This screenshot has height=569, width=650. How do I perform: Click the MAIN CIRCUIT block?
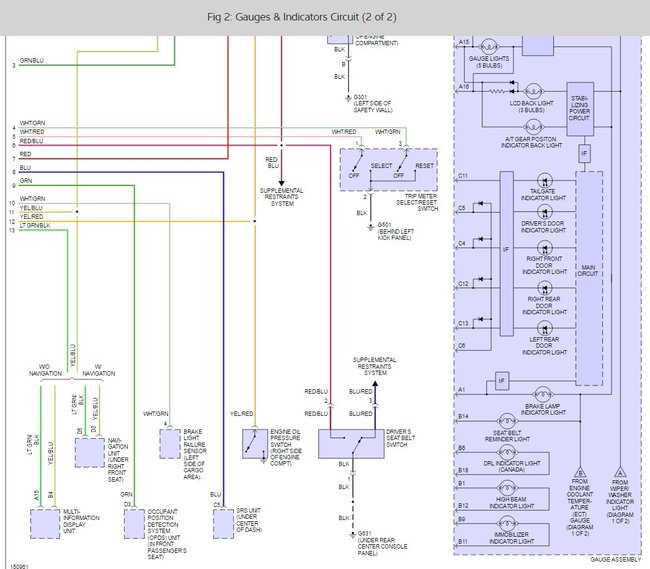tap(589, 278)
